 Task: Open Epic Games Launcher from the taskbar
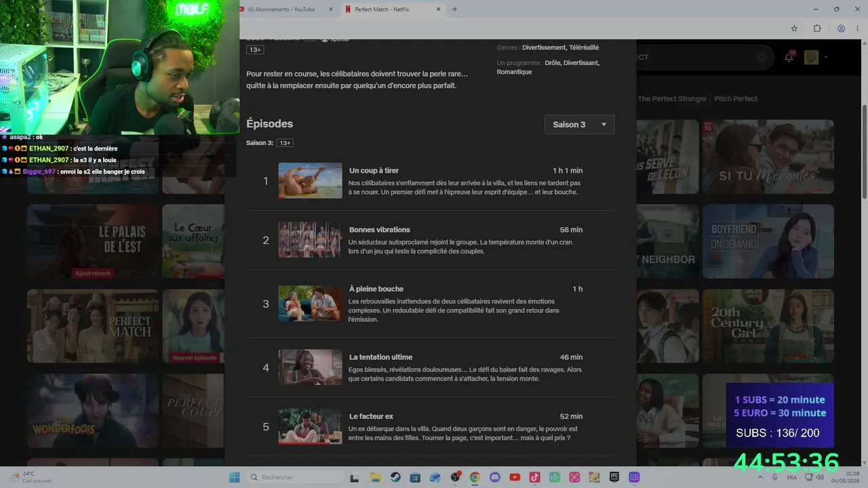click(x=614, y=477)
